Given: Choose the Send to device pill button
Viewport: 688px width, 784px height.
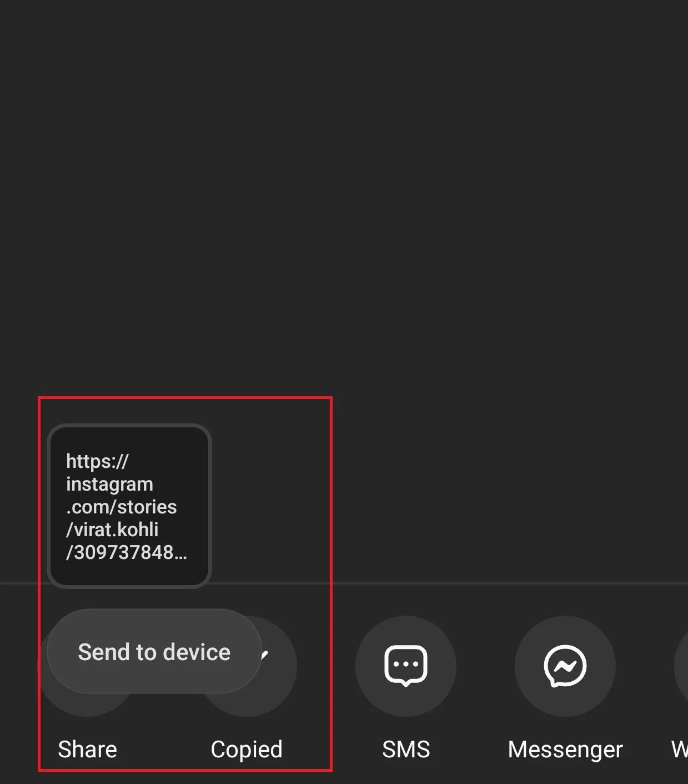Looking at the screenshot, I should coord(154,651).
